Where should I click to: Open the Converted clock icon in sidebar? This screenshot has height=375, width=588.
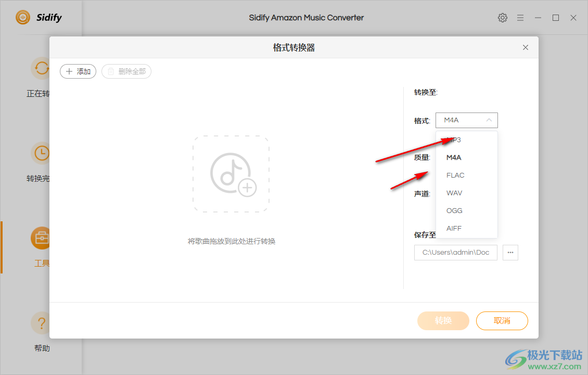tap(41, 153)
